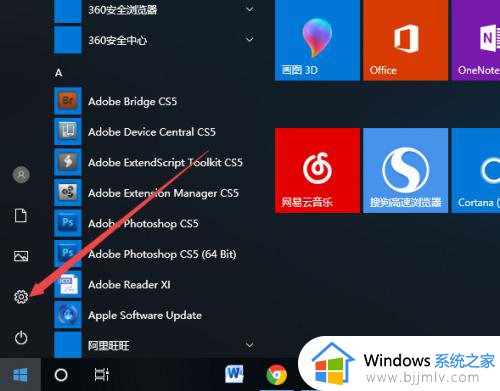Open the 网易云音乐 tile
The width and height of the screenshot is (500, 391).
(x=317, y=170)
